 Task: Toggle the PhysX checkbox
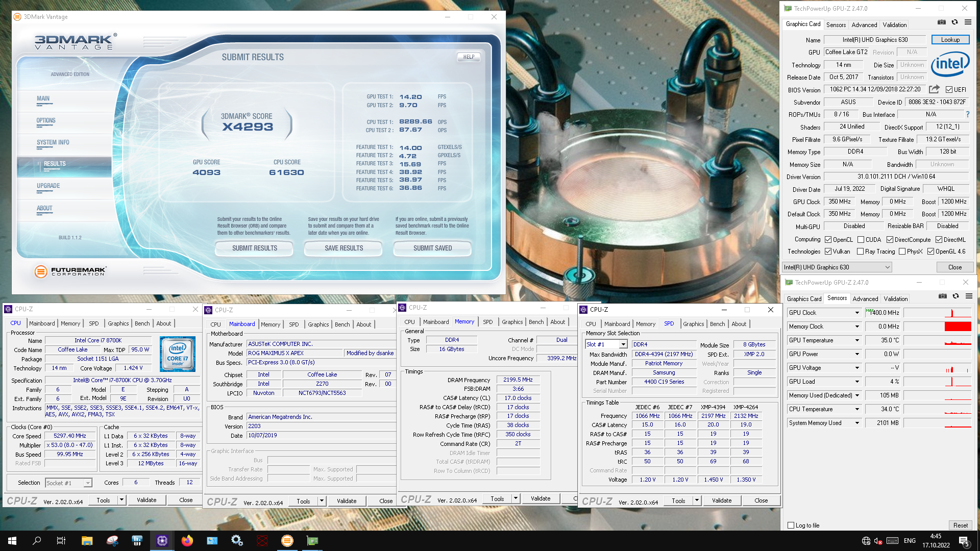(x=902, y=252)
